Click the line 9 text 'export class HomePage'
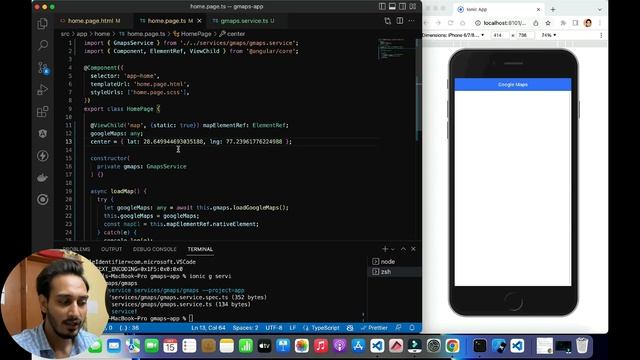The width and height of the screenshot is (640, 360). click(x=118, y=109)
